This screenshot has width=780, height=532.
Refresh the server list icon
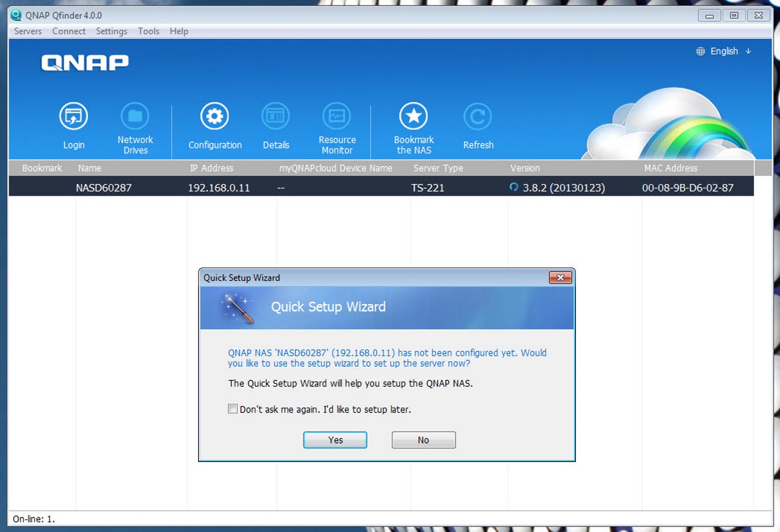tap(478, 116)
